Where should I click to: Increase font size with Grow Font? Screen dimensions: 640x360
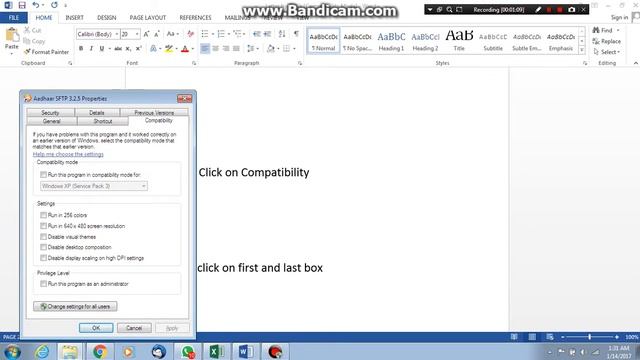[x=146, y=34]
